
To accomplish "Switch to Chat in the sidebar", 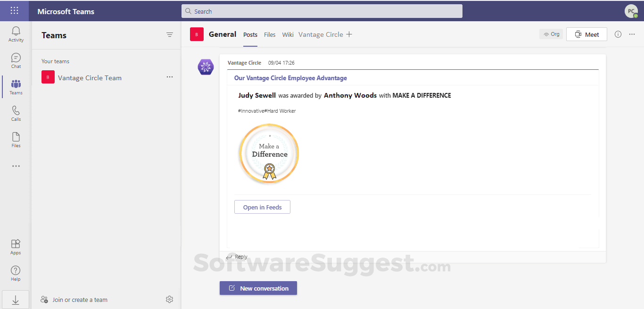I will pos(16,59).
